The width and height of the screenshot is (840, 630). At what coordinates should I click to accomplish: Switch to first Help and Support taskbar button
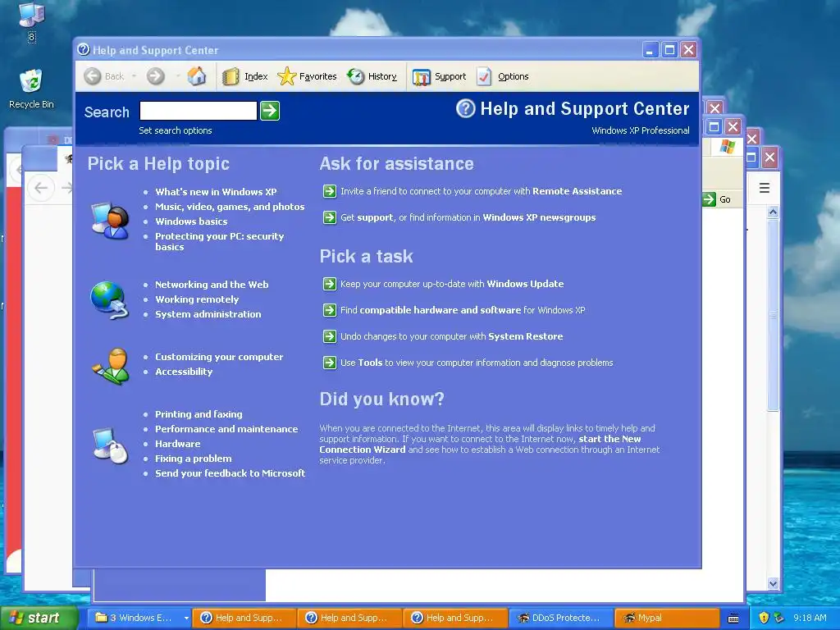click(x=244, y=619)
